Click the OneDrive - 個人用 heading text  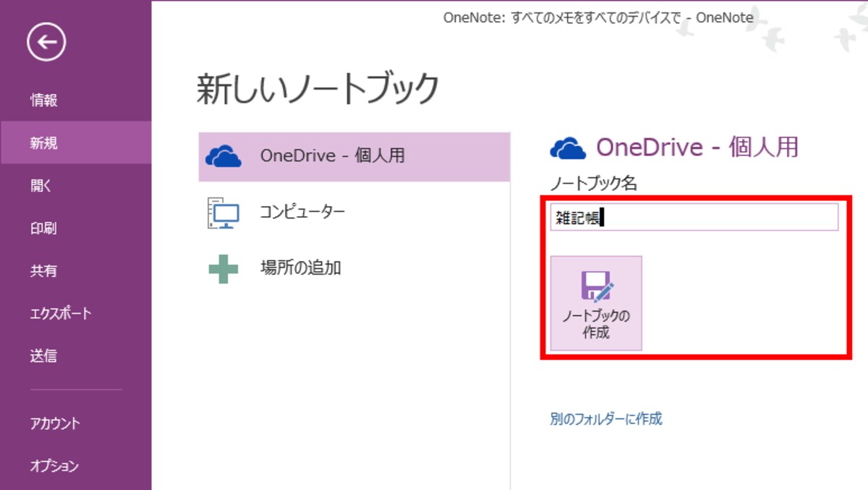697,147
